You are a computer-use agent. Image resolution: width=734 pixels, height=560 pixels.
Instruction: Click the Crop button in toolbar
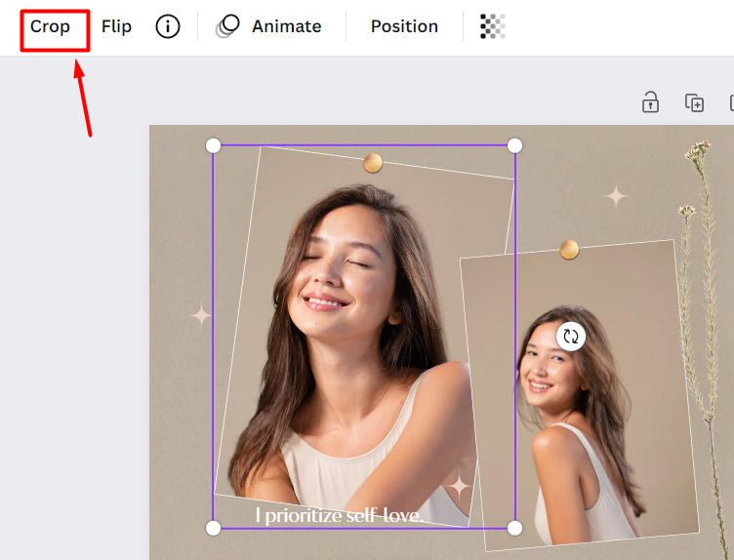tap(50, 27)
